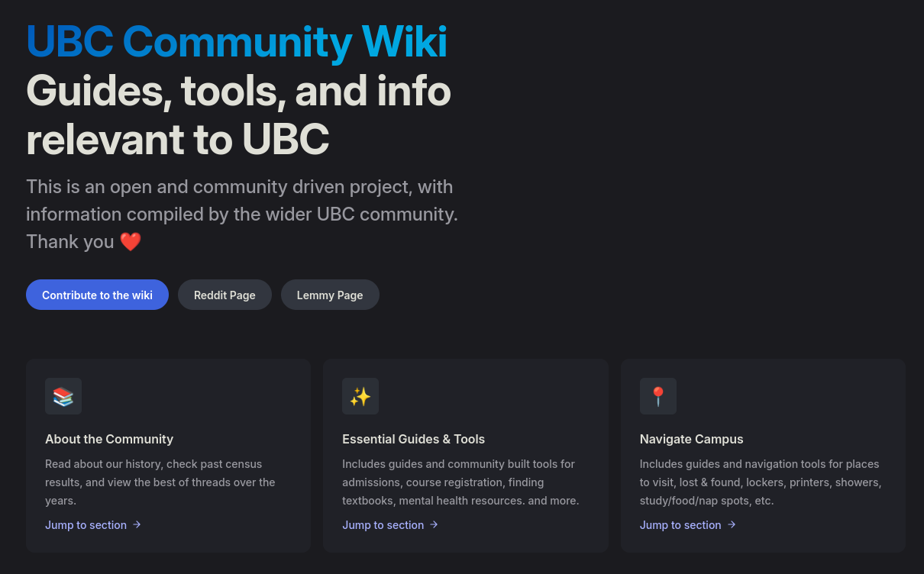Click the Essential Guides & Tools heading
924x574 pixels.
(x=414, y=439)
